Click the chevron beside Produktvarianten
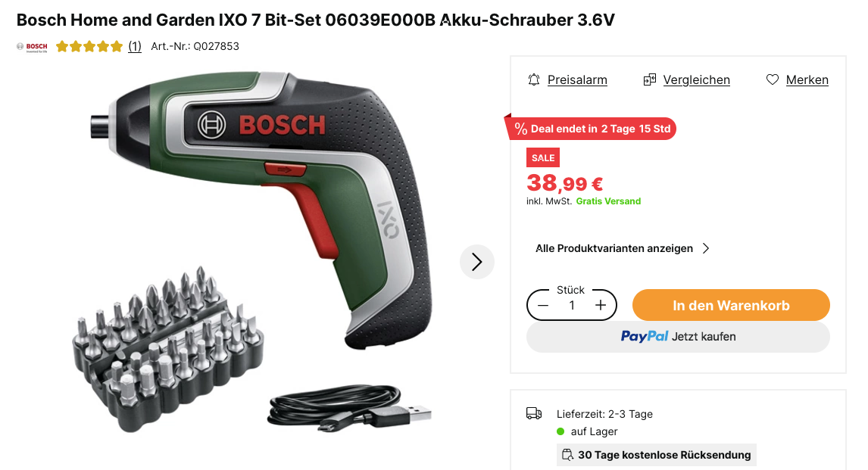 (706, 248)
